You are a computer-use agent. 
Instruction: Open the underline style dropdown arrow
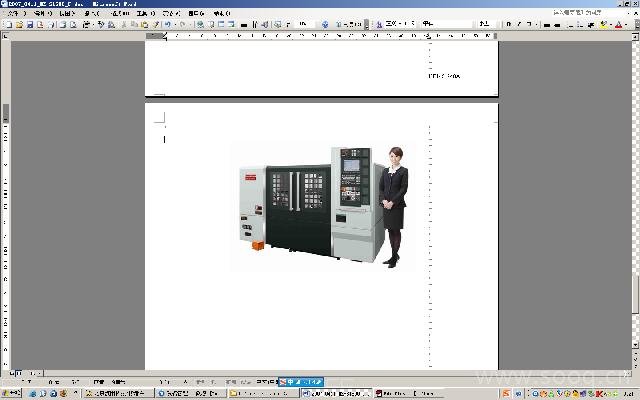click(x=536, y=24)
